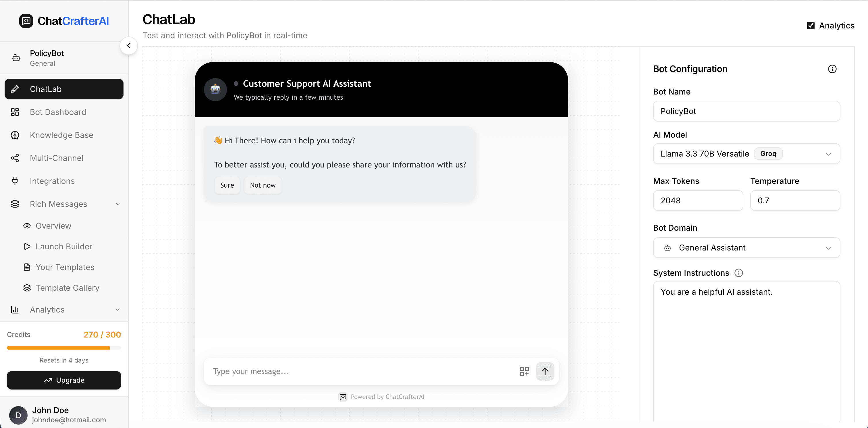Image resolution: width=868 pixels, height=428 pixels.
Task: Open the rich message template picker in chat input
Action: tap(524, 371)
